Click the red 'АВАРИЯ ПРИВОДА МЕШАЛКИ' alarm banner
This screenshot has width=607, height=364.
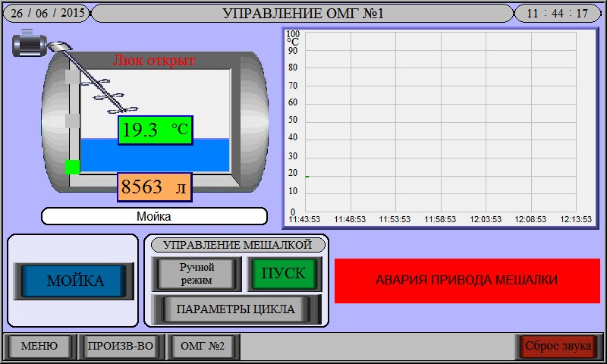467,280
